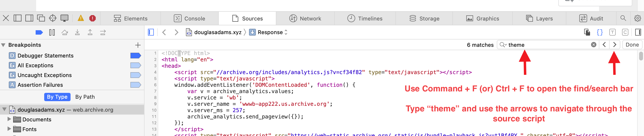Toggle All Exceptions breakpoint
Screen dimensions: 644x136
point(135,65)
